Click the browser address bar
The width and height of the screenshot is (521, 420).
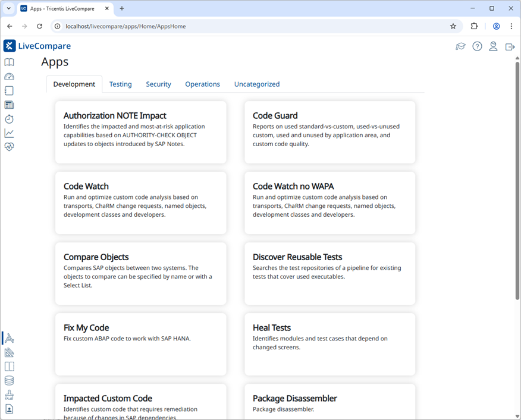point(250,26)
